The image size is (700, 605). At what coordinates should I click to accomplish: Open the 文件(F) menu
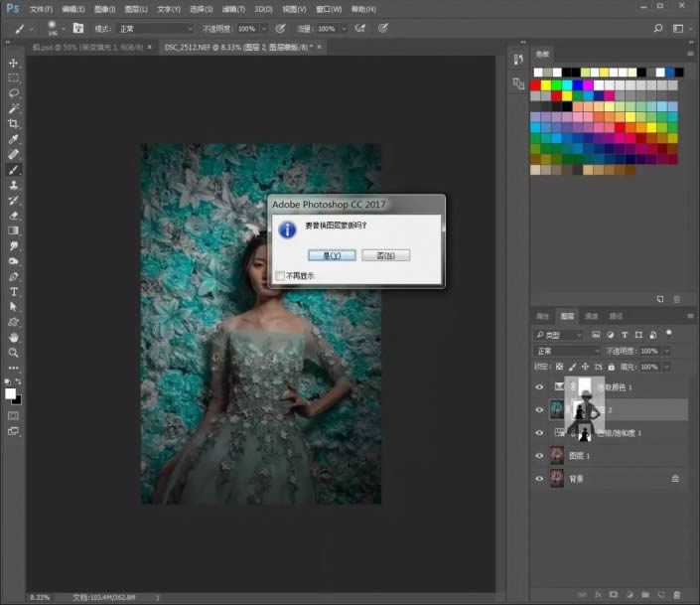pos(41,9)
